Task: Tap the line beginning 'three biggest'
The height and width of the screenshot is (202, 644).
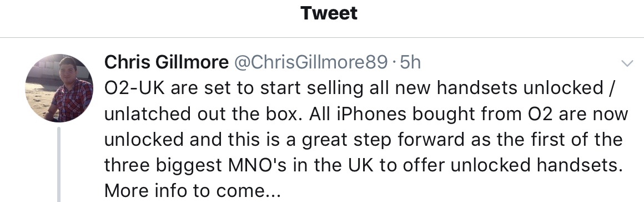Action: (364, 165)
